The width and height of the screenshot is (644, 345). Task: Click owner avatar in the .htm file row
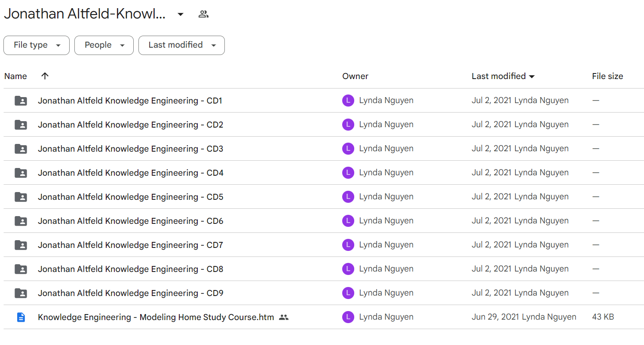(348, 317)
